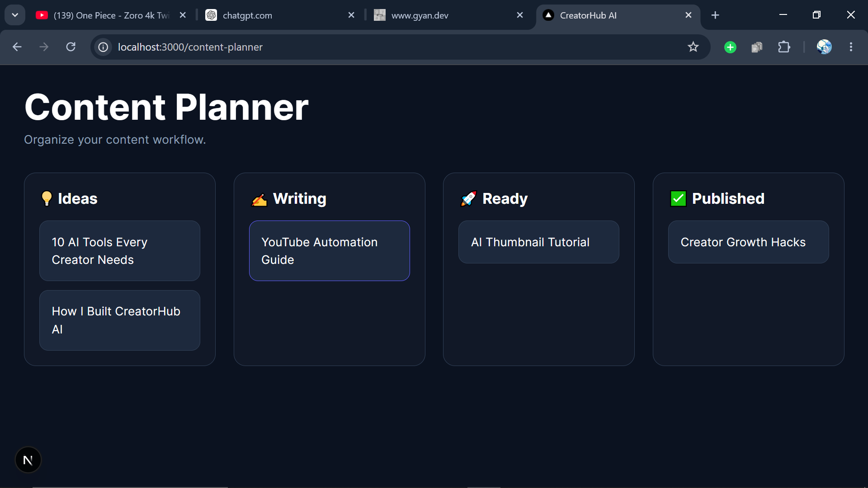This screenshot has width=868, height=488.
Task: Click the Next.js dev tools badge
Action: pyautogui.click(x=28, y=460)
